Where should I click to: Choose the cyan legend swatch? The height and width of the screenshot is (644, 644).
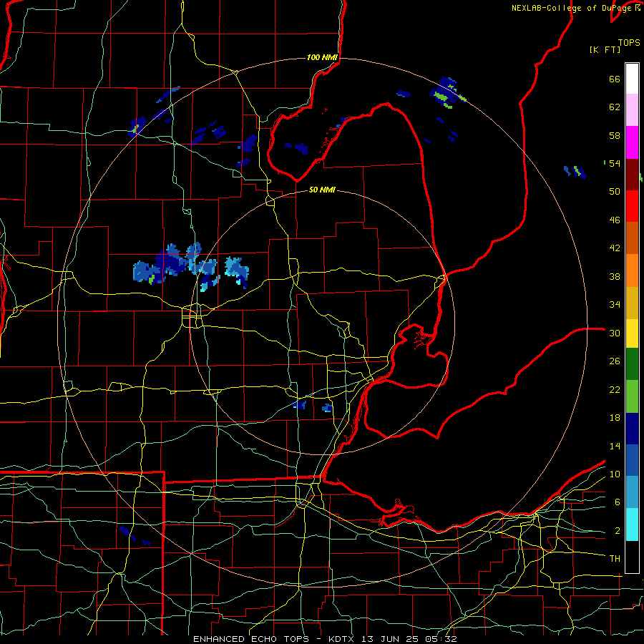(632, 525)
